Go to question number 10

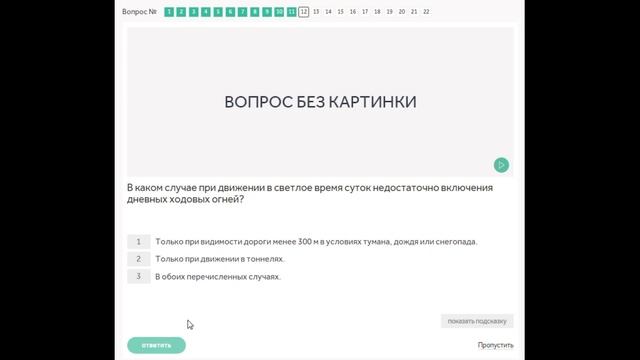click(x=279, y=12)
